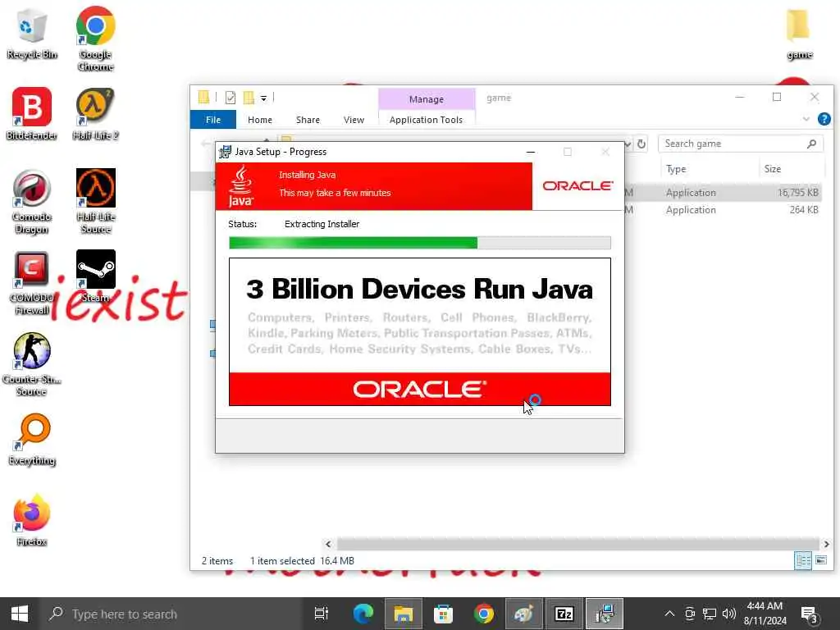The image size is (840, 630).
Task: Click the Java Setup title bar icon
Action: [225, 152]
